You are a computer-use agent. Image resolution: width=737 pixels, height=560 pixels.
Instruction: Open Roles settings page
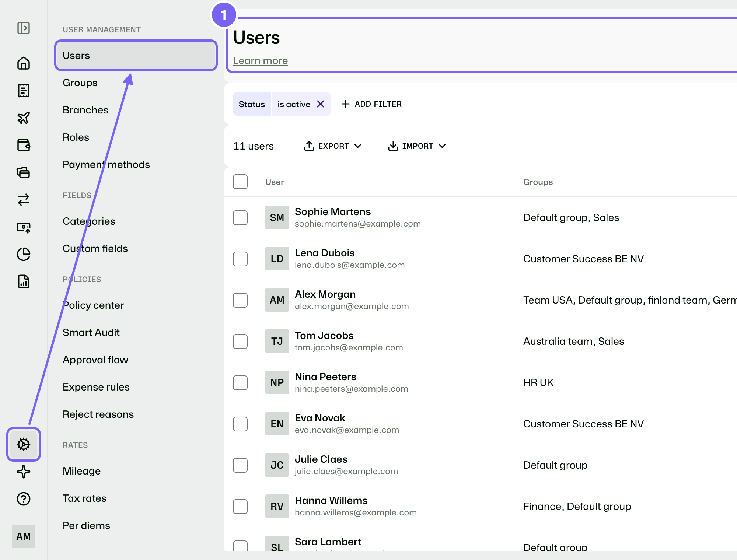click(x=76, y=137)
